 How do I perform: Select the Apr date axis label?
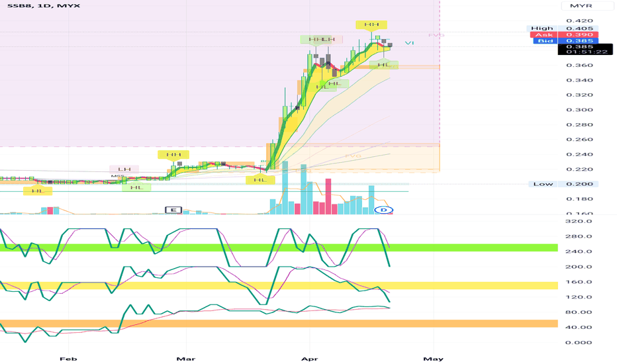coord(309,359)
